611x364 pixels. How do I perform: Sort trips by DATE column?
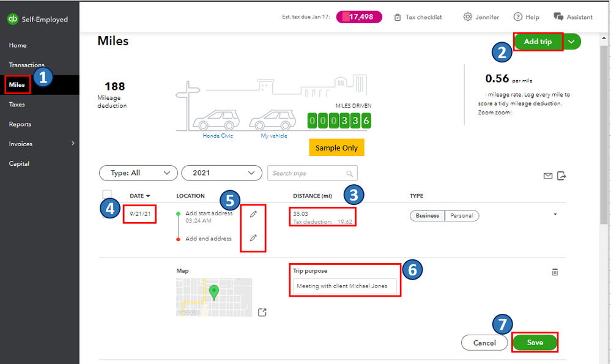[x=140, y=196]
